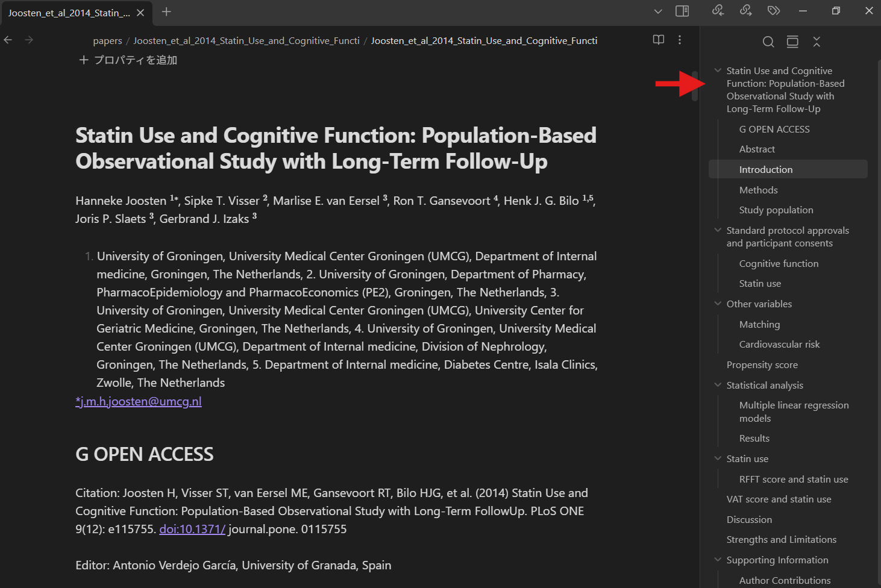Jump to Discussion in the outline
Image resolution: width=881 pixels, height=588 pixels.
[749, 519]
